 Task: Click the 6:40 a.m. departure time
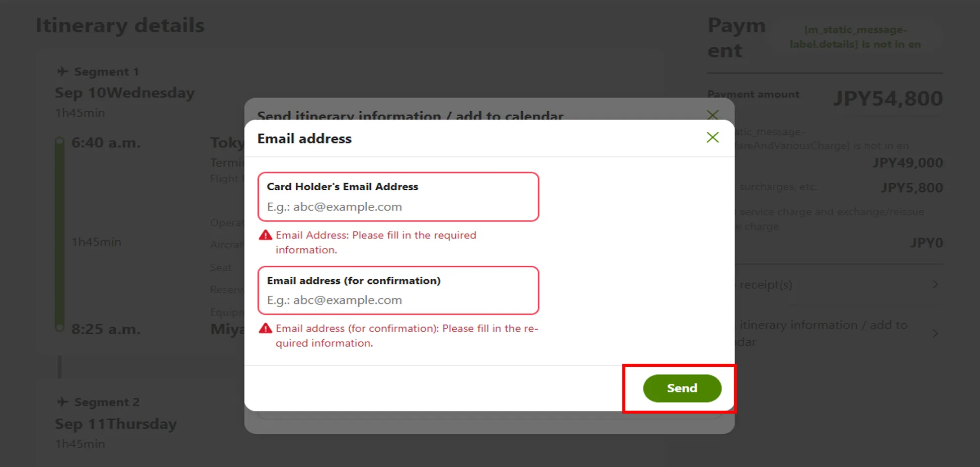(106, 143)
